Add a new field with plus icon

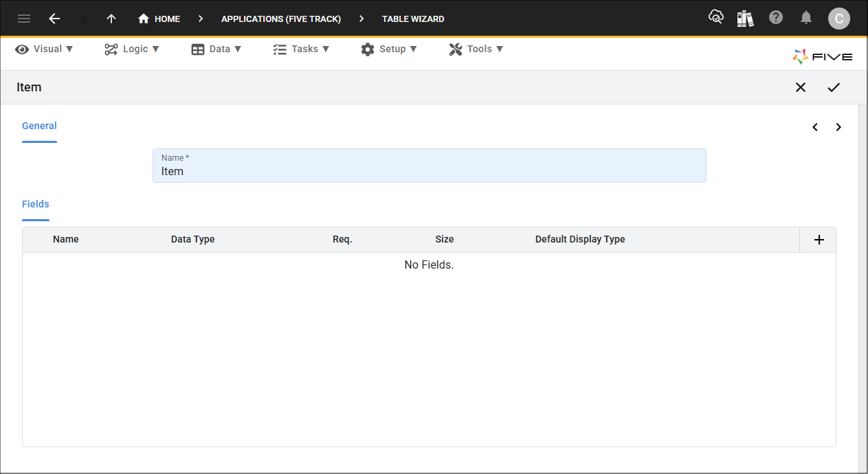(819, 240)
